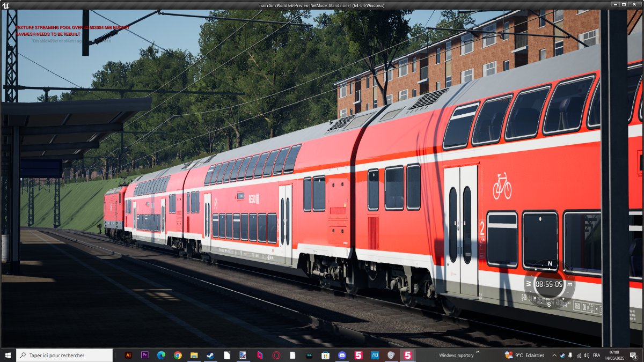Screen dimensions: 644x362
Task: Open Microsoft Edge from the taskbar
Action: pyautogui.click(x=161, y=355)
